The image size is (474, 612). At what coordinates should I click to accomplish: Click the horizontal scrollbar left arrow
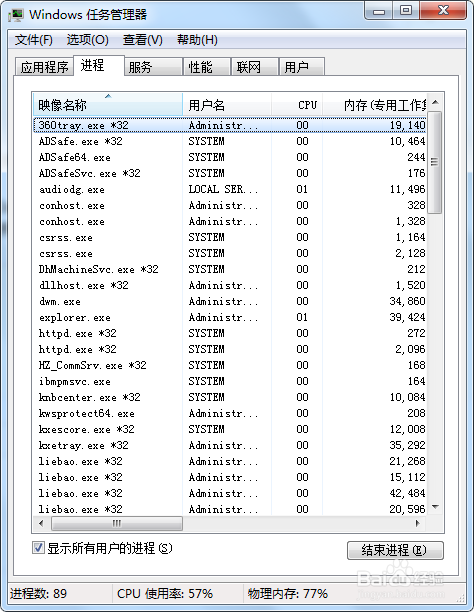click(x=41, y=523)
